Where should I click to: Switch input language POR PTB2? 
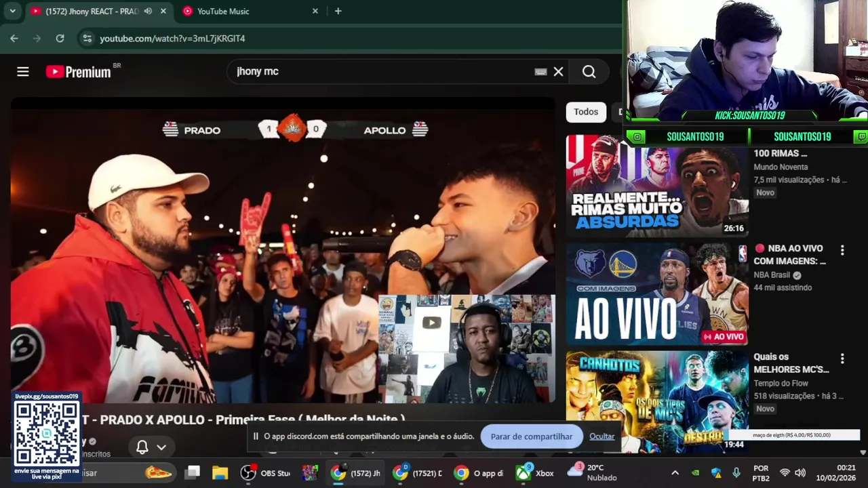pyautogui.click(x=761, y=473)
